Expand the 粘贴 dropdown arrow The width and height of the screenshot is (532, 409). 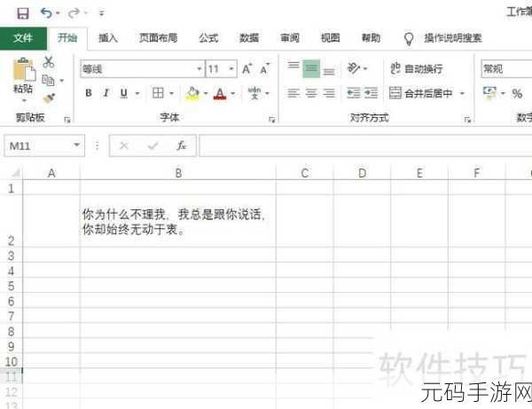24,101
